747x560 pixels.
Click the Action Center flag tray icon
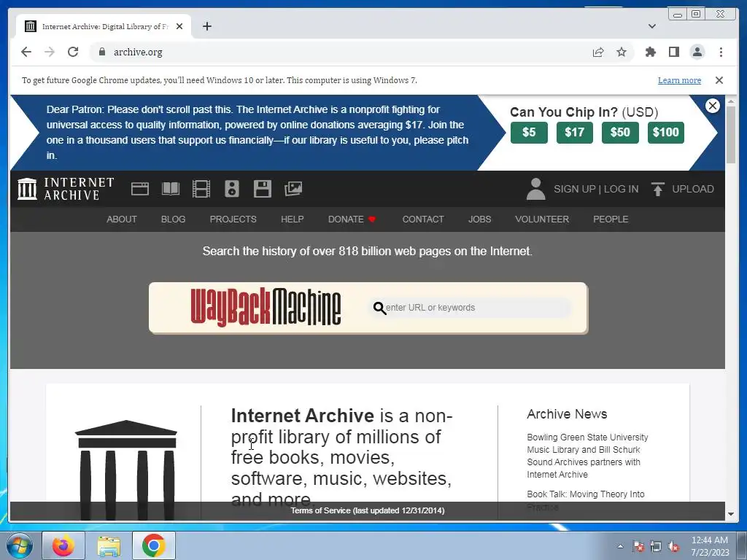tap(638, 546)
